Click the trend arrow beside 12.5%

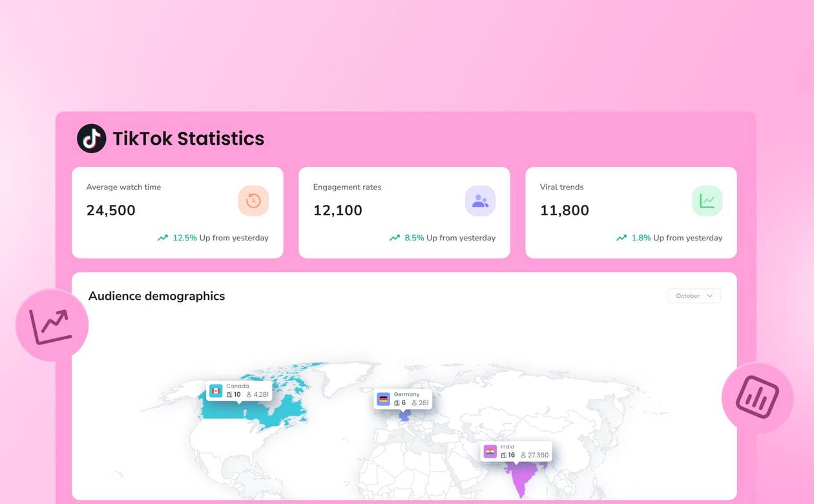click(163, 238)
